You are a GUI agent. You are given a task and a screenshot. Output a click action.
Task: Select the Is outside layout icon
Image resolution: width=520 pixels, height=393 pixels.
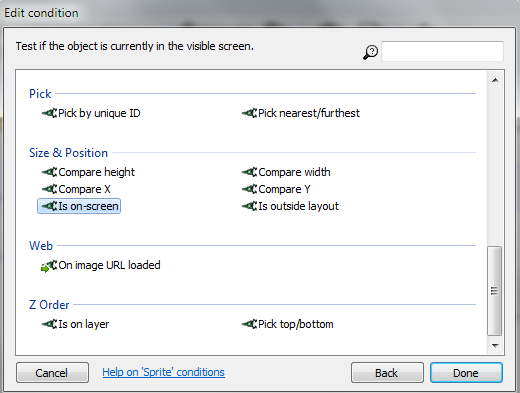click(249, 206)
